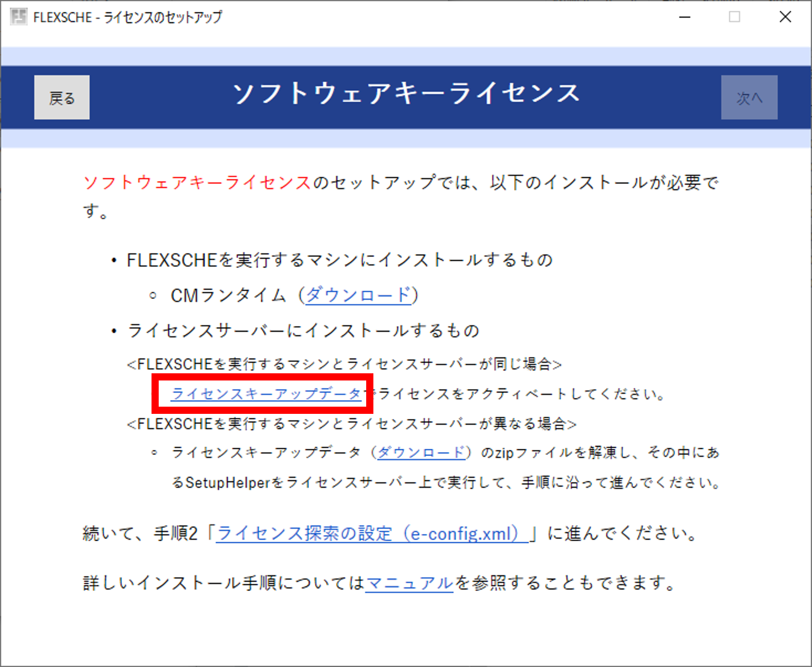Image resolution: width=812 pixels, height=667 pixels.
Task: Click the FLEXSCHEを実行するマシンにインストールするもの bullet
Action: [x=339, y=260]
